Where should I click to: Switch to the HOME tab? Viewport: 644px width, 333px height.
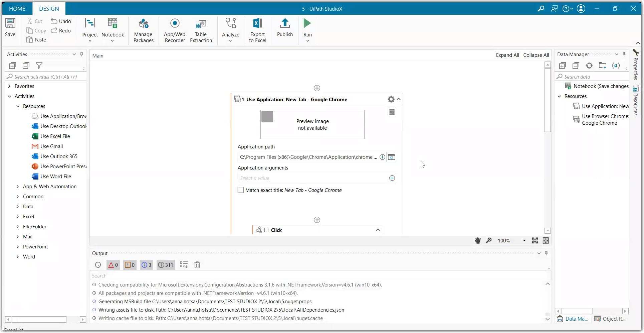(17, 8)
